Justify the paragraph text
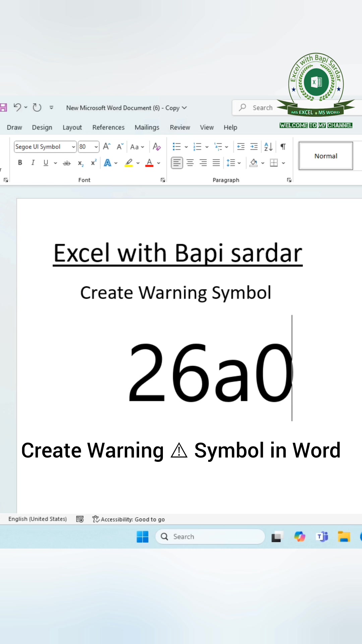 pos(216,163)
